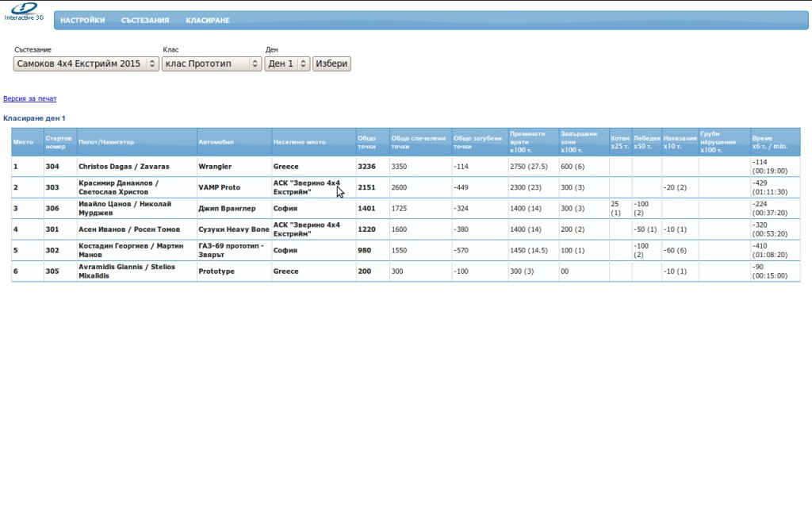Click the Избери button
This screenshot has height=508, width=812.
pos(331,63)
